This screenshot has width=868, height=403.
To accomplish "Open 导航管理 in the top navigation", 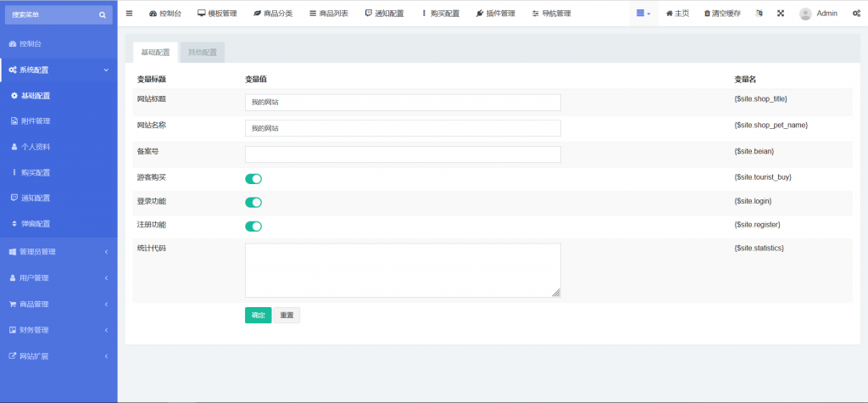I will tap(551, 14).
